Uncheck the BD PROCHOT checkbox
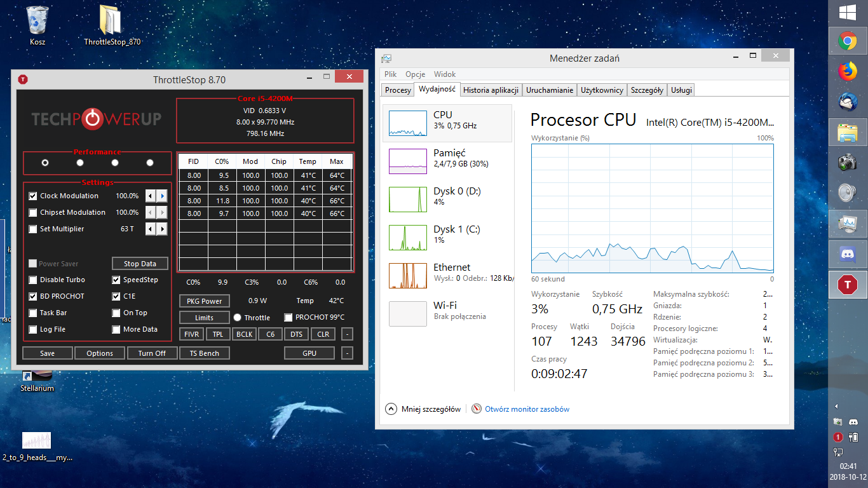The height and width of the screenshot is (488, 868). coord(33,296)
